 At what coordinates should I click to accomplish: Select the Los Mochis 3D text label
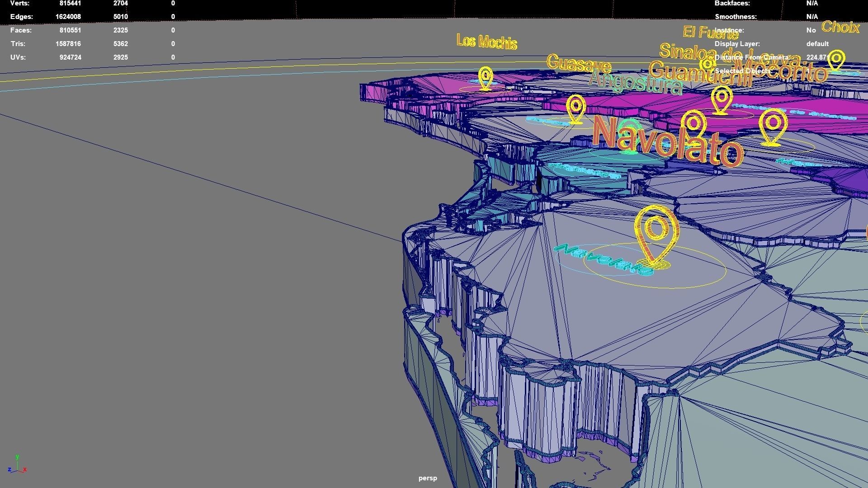tap(486, 42)
